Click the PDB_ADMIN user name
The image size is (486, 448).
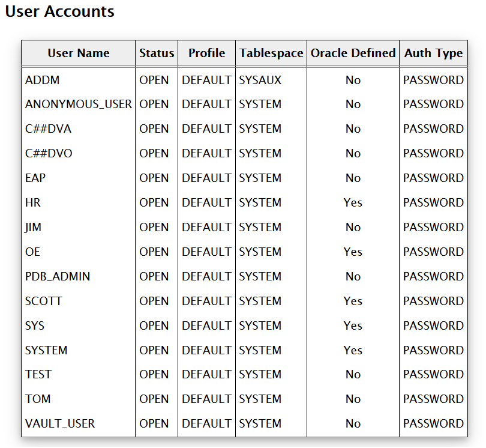(x=58, y=277)
